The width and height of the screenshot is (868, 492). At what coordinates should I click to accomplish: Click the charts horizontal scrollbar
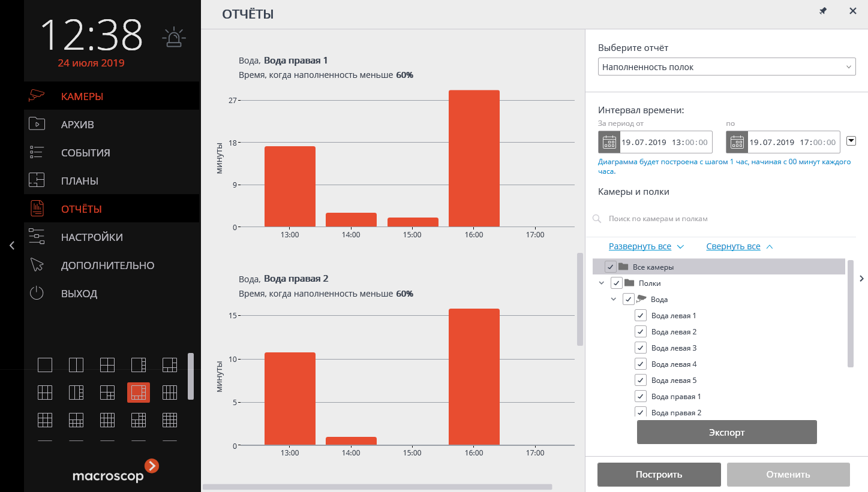click(377, 487)
